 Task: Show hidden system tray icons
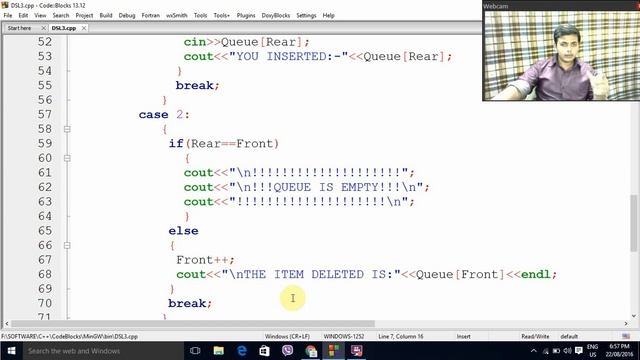[533, 351]
